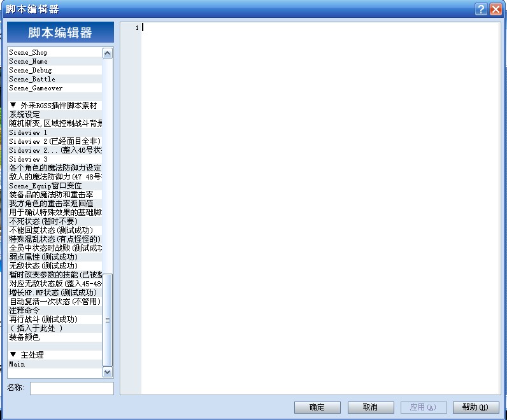Click the 确定 button
The image size is (507, 420).
(x=317, y=407)
